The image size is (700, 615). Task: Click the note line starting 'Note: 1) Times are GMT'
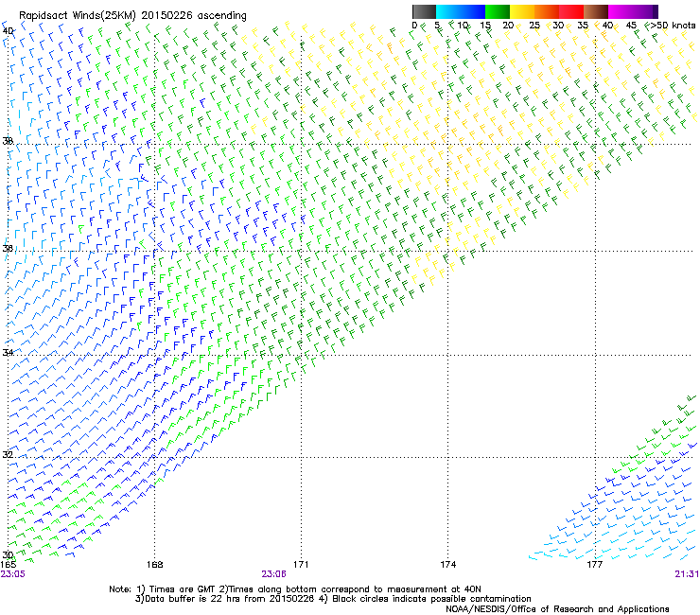(x=295, y=589)
